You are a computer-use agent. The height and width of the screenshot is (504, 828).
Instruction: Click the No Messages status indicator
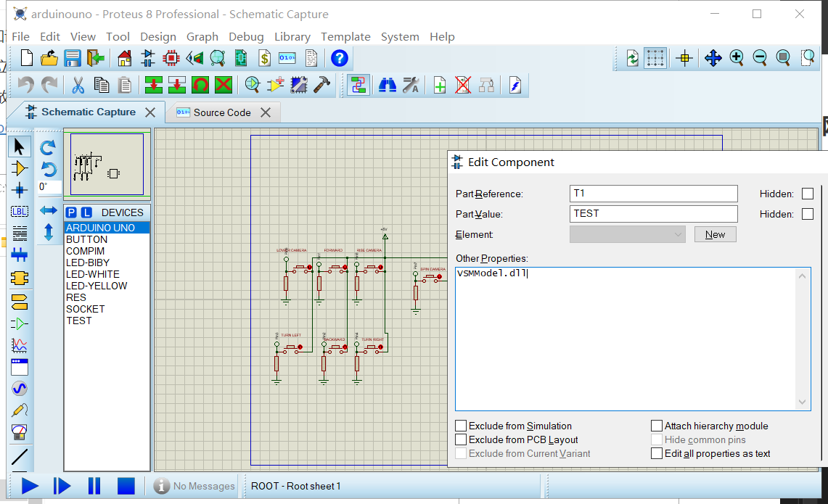pos(194,486)
